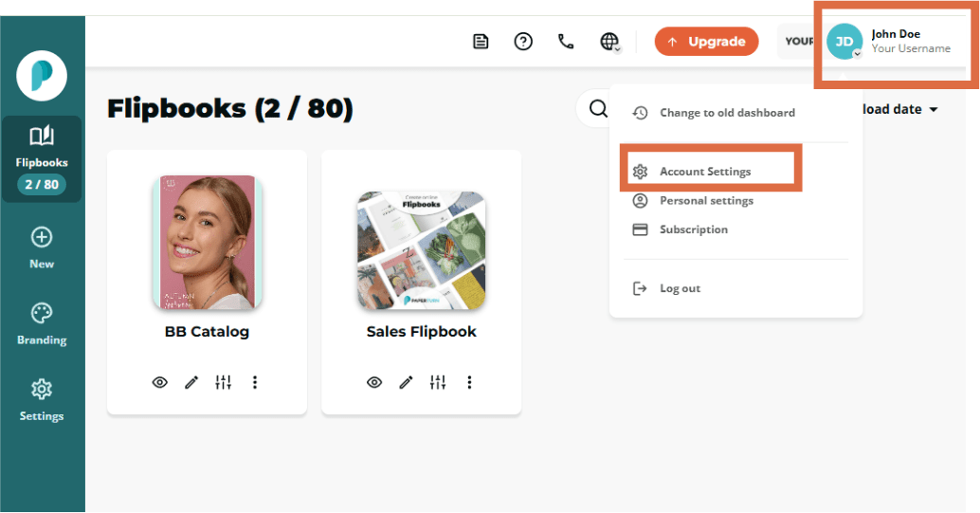The height and width of the screenshot is (513, 980).
Task: Click the orange Upgrade button
Action: pos(706,42)
